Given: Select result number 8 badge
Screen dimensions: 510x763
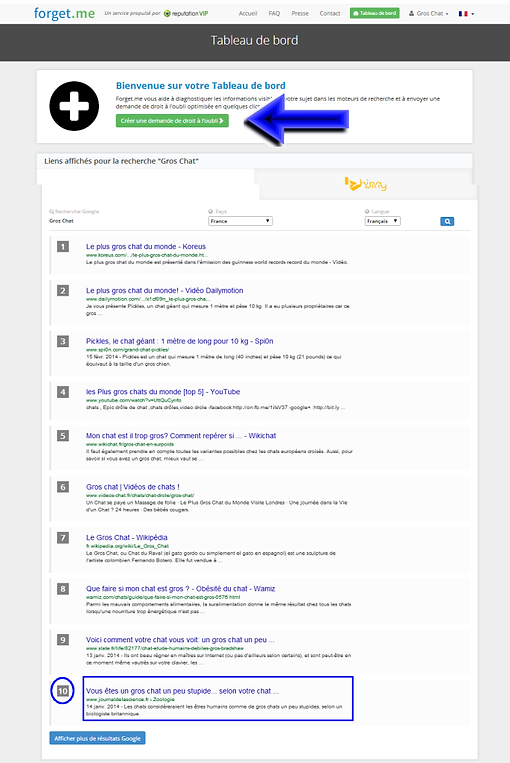Looking at the screenshot, I should pyautogui.click(x=63, y=589).
